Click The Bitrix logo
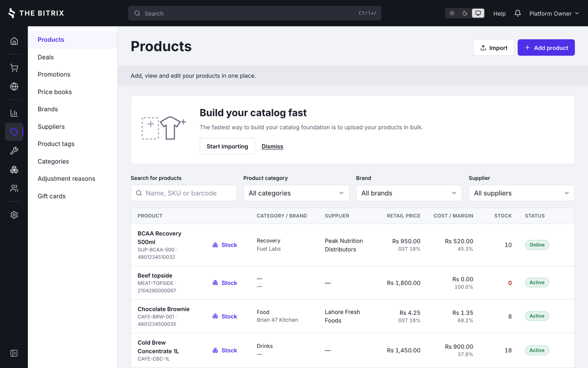The image size is (588, 368). pos(36,13)
